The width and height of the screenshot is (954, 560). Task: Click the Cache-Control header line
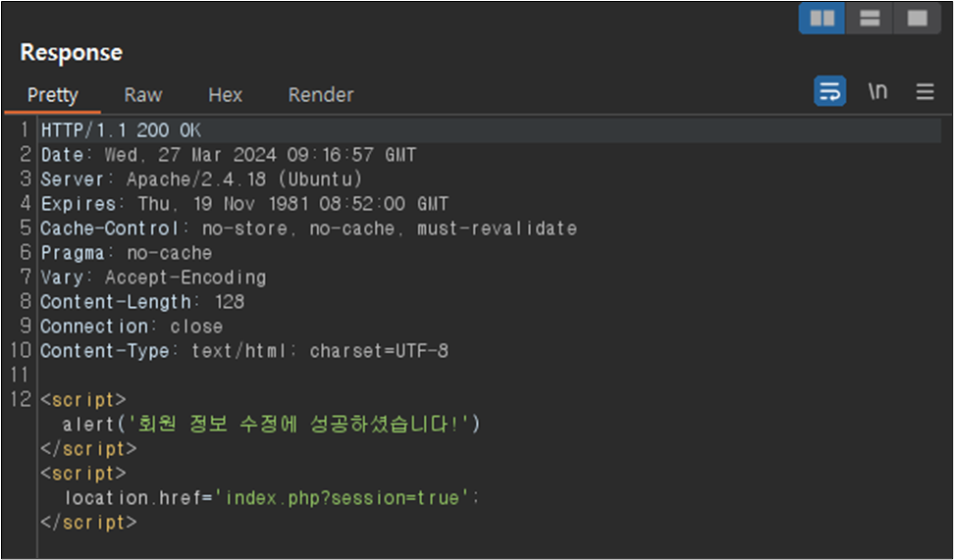click(308, 229)
